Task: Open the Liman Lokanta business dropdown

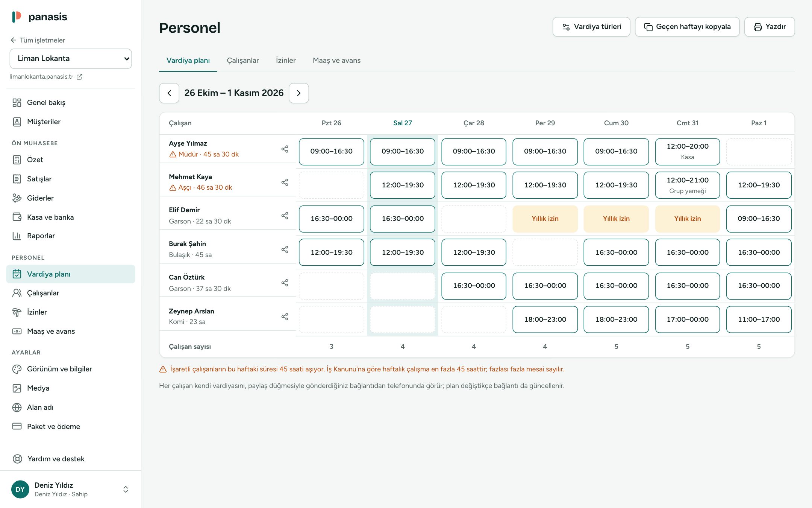Action: pyautogui.click(x=71, y=59)
